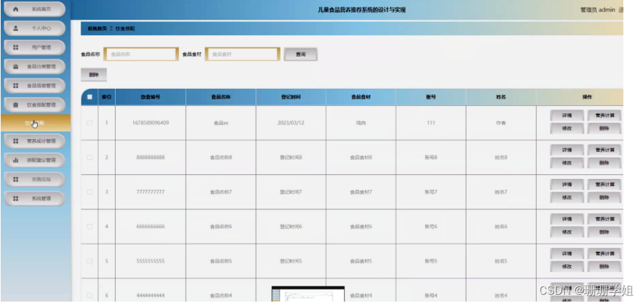Expand the 交流论坛 sidebar menu
Image resolution: width=644 pixels, height=303 pixels.
pyautogui.click(x=35, y=179)
